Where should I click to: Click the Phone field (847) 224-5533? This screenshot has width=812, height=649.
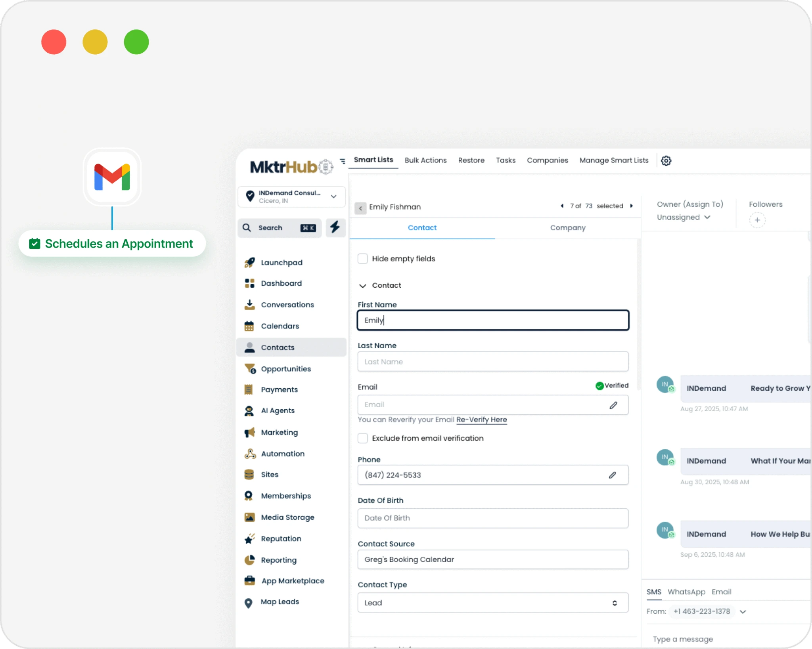[493, 475]
